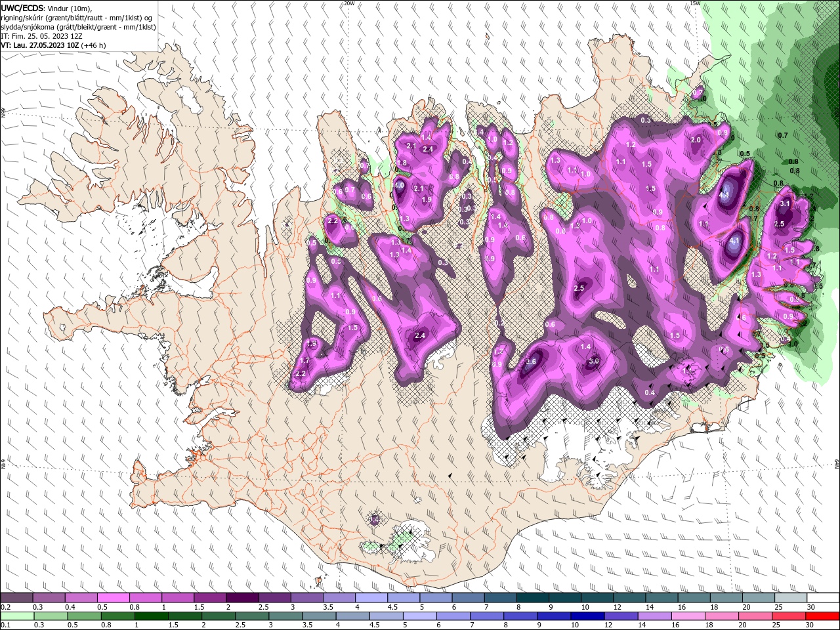The image size is (840, 630).
Task: Click the 12 label under upper legend
Action: (617, 607)
